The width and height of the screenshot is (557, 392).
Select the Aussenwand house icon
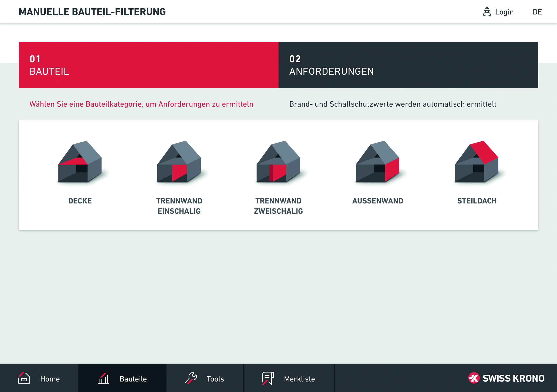(x=377, y=162)
